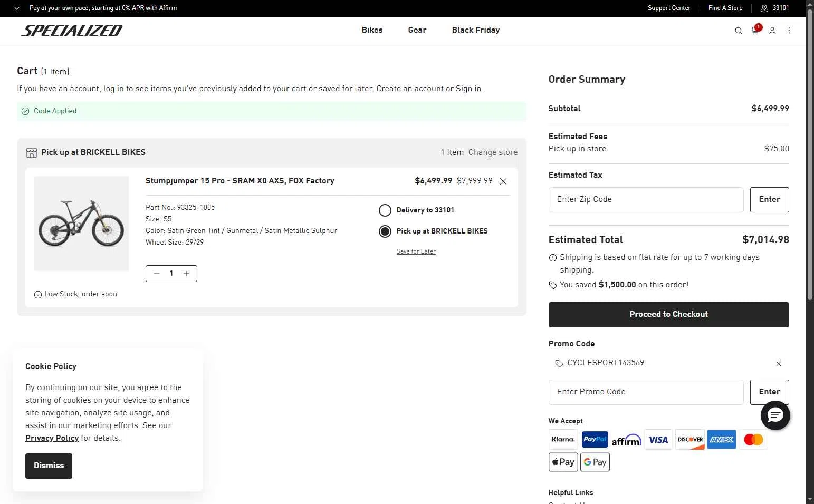Remove promo code CYCLESPORT143569
The width and height of the screenshot is (814, 504).
pos(778,364)
